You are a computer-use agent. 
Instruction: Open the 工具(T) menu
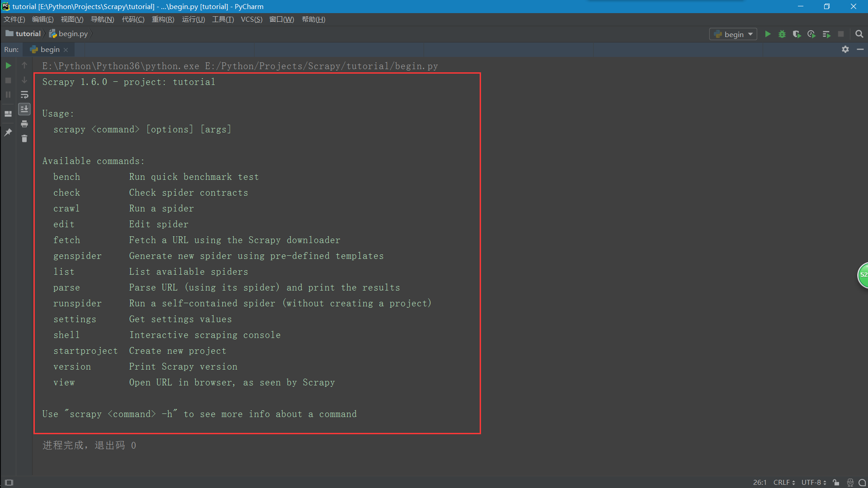[223, 19]
